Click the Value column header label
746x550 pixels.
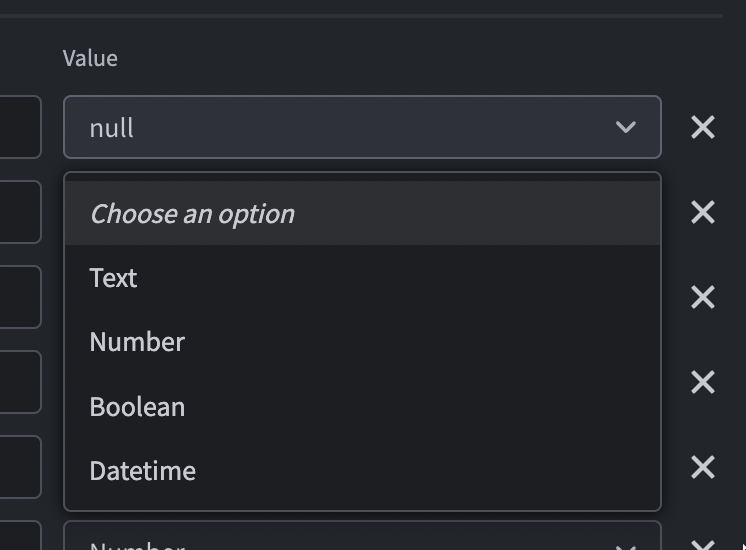(90, 58)
